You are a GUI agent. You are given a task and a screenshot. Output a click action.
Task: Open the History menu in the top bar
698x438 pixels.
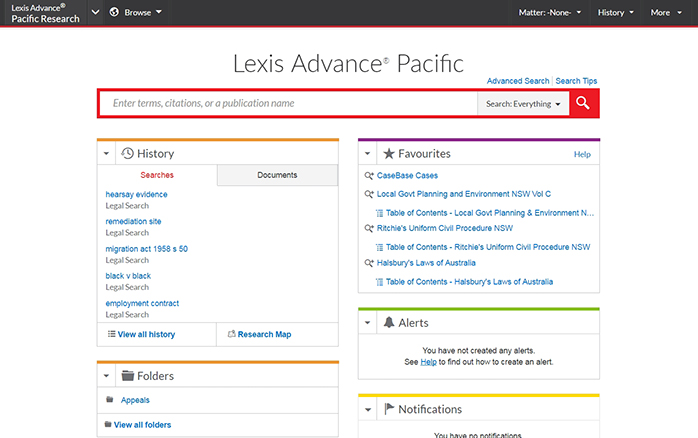[x=616, y=12]
